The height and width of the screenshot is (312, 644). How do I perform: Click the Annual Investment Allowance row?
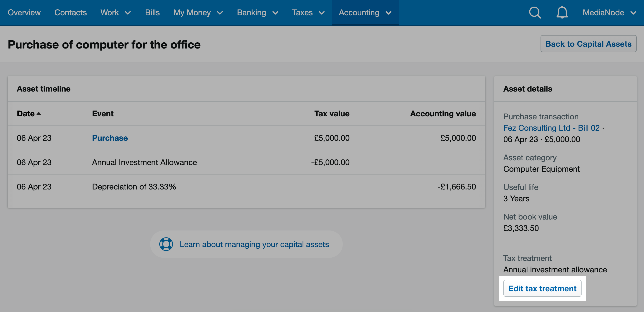[144, 162]
